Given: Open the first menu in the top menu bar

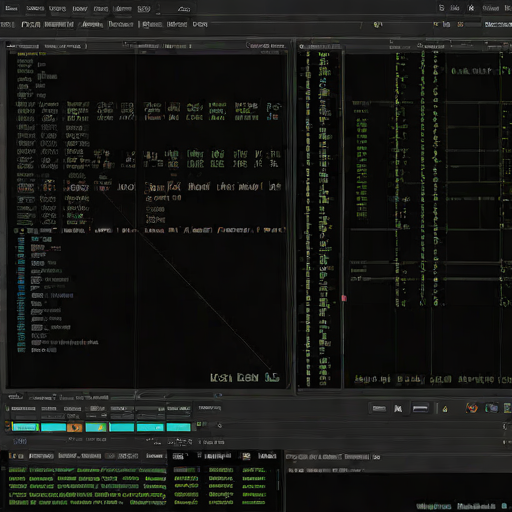Looking at the screenshot, I should [11, 8].
